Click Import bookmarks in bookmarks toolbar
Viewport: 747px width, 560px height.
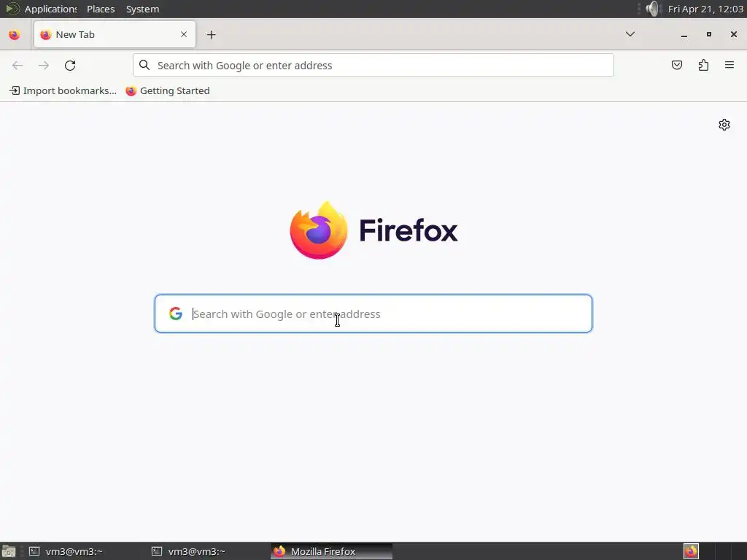[63, 90]
